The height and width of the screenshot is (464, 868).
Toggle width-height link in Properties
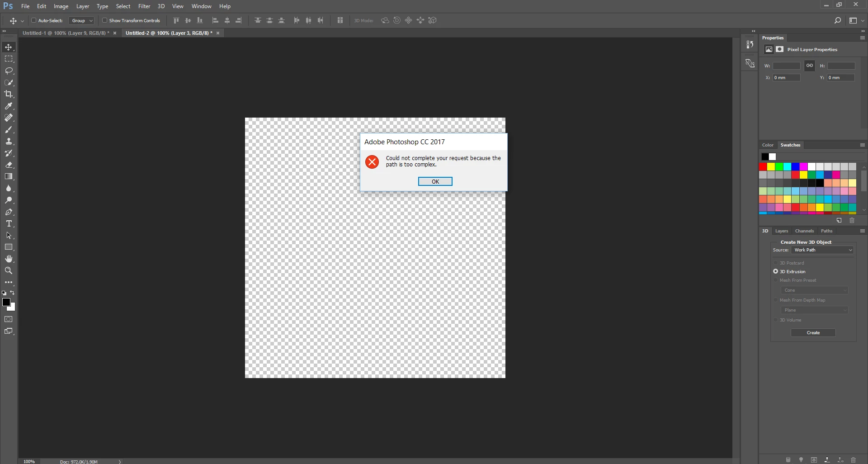tap(810, 66)
